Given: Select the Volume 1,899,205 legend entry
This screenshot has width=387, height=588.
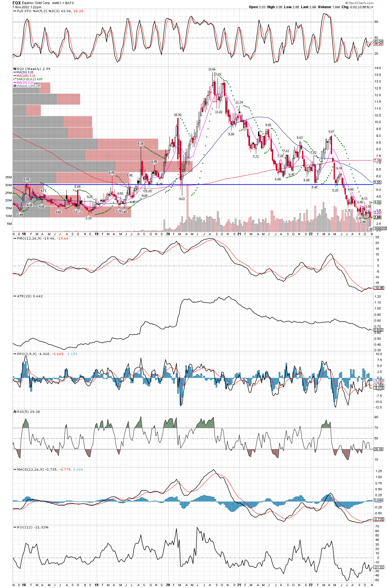Looking at the screenshot, I should (29, 86).
